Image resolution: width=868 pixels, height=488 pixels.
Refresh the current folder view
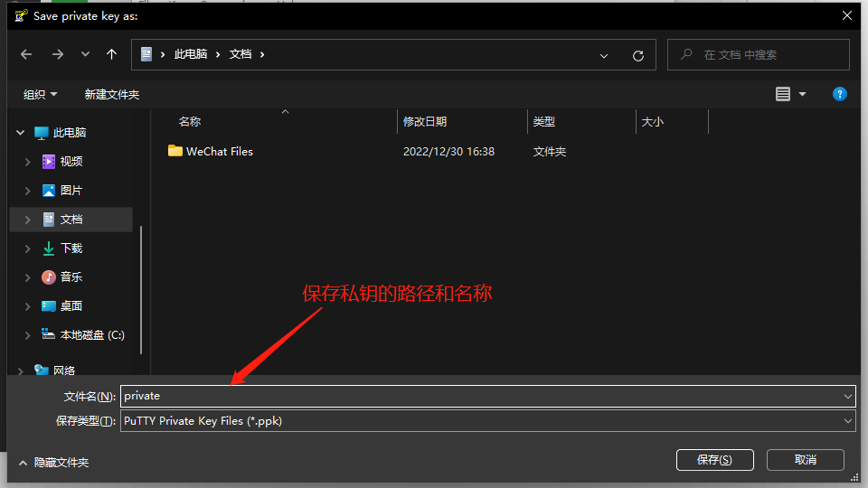637,55
